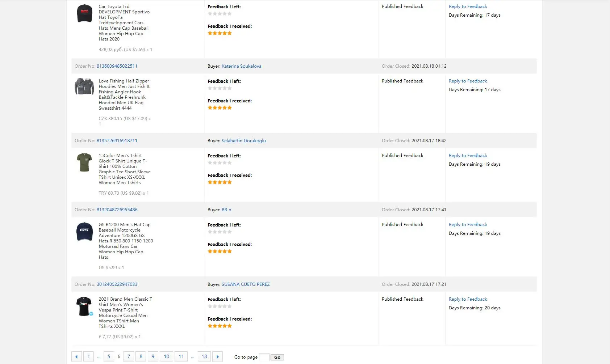This screenshot has height=364, width=610.
Task: Open the green Glock T-shirt thumbnail
Action: click(84, 162)
